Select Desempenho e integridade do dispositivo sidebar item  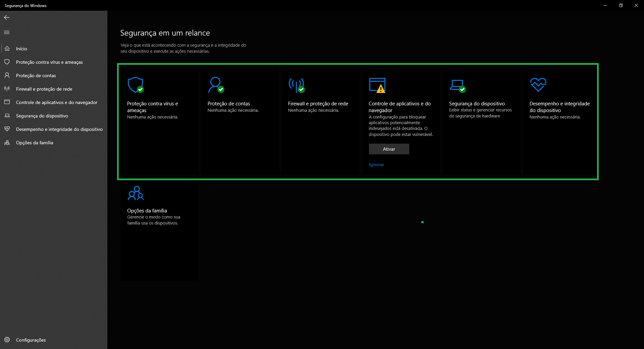coord(59,129)
